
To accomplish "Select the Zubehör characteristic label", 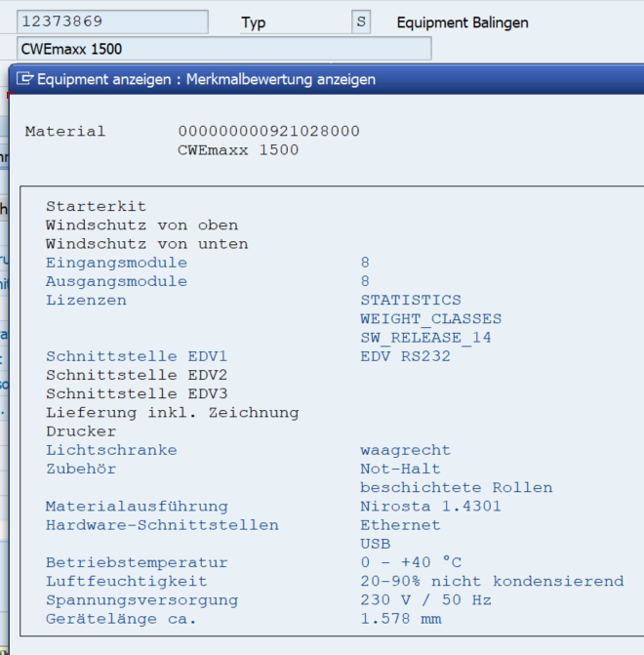I will click(x=81, y=469).
